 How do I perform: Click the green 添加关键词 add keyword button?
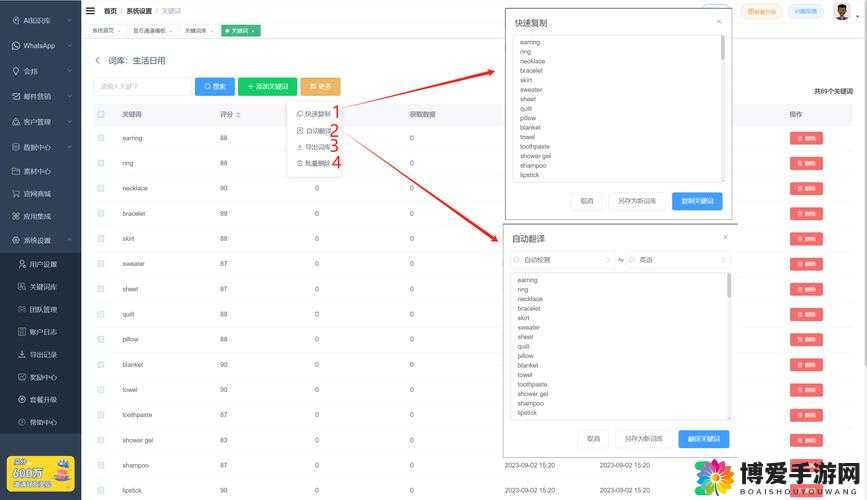click(x=268, y=86)
